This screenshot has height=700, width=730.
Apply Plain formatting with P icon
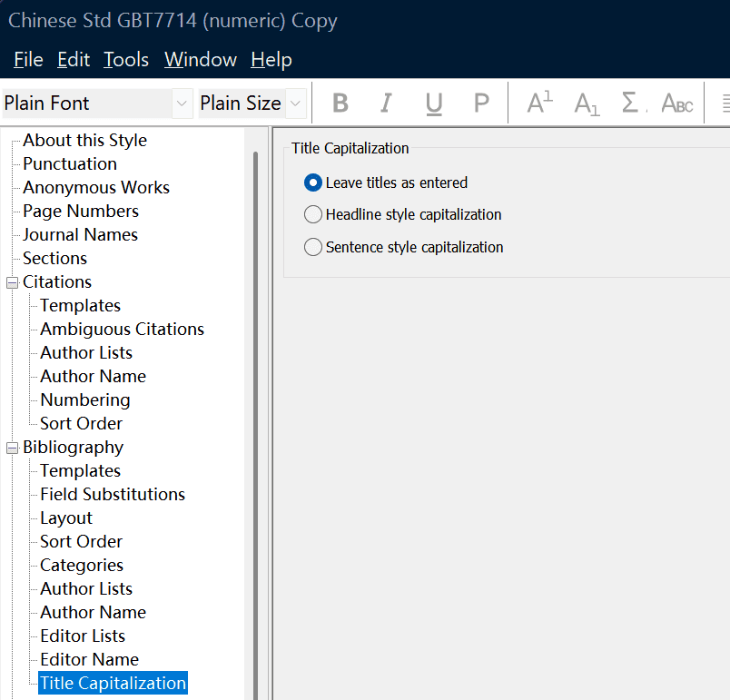(x=481, y=104)
